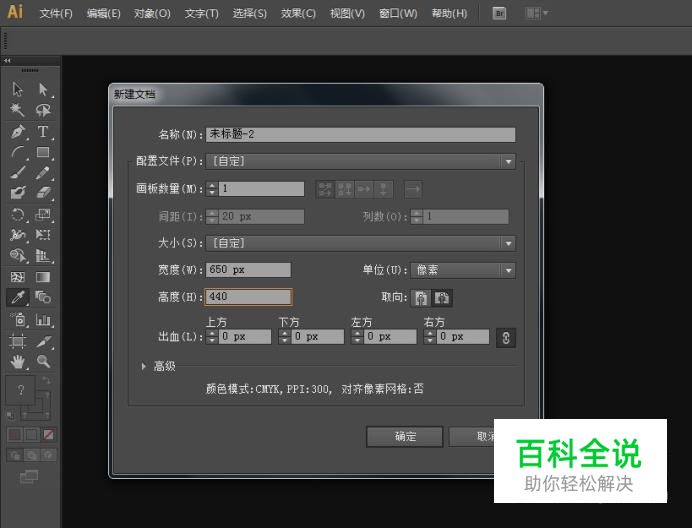Set paint type to None (red slash)

pyautogui.click(x=49, y=435)
